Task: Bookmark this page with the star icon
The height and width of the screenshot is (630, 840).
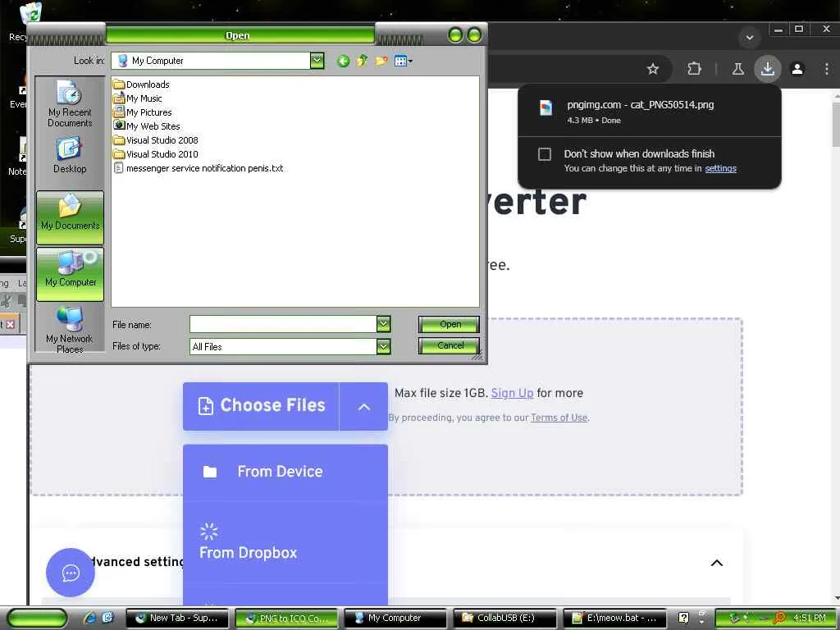Action: [652, 69]
